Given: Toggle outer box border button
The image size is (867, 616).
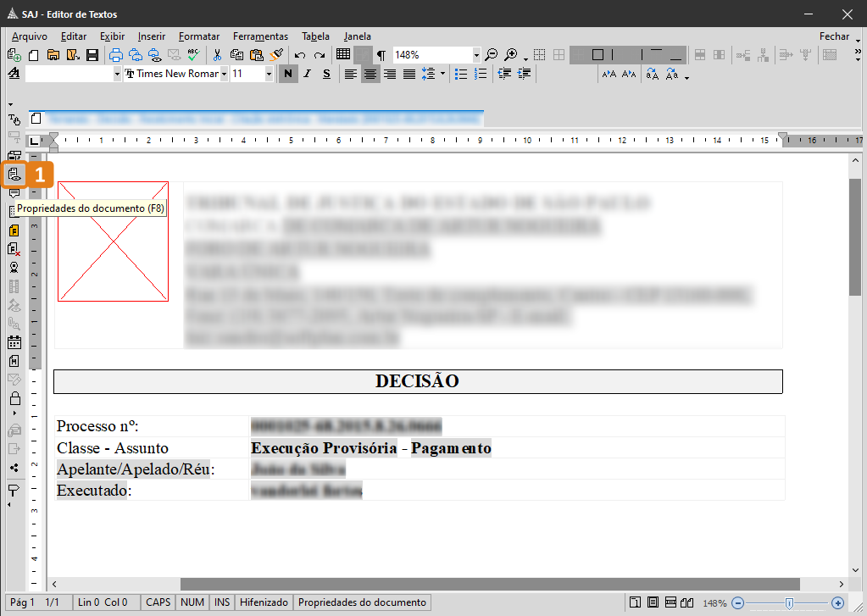Looking at the screenshot, I should pos(597,55).
